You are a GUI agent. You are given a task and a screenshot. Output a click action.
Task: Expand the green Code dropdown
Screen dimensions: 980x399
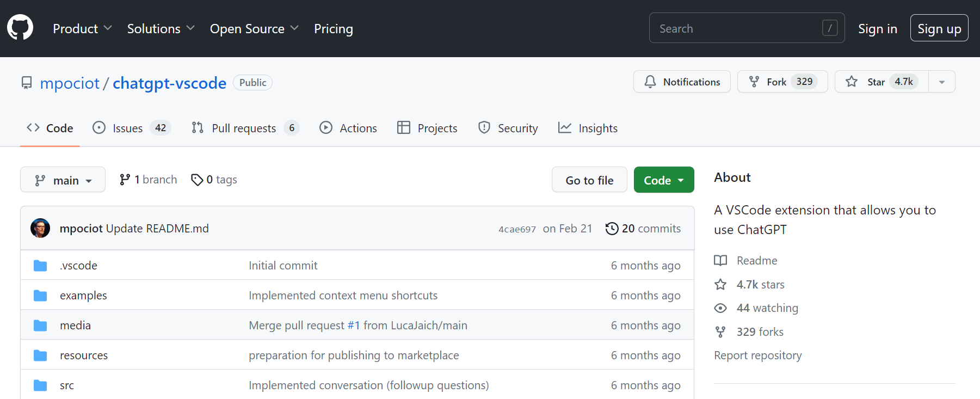point(664,180)
